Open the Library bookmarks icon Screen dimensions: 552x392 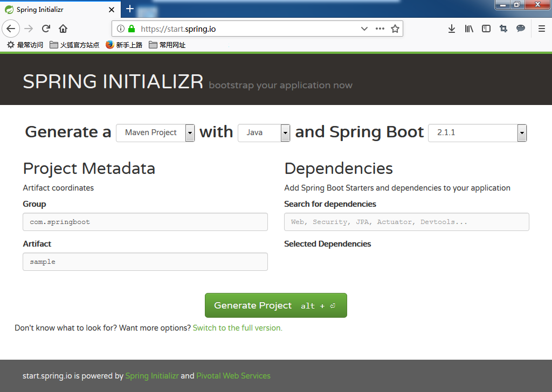(x=469, y=29)
